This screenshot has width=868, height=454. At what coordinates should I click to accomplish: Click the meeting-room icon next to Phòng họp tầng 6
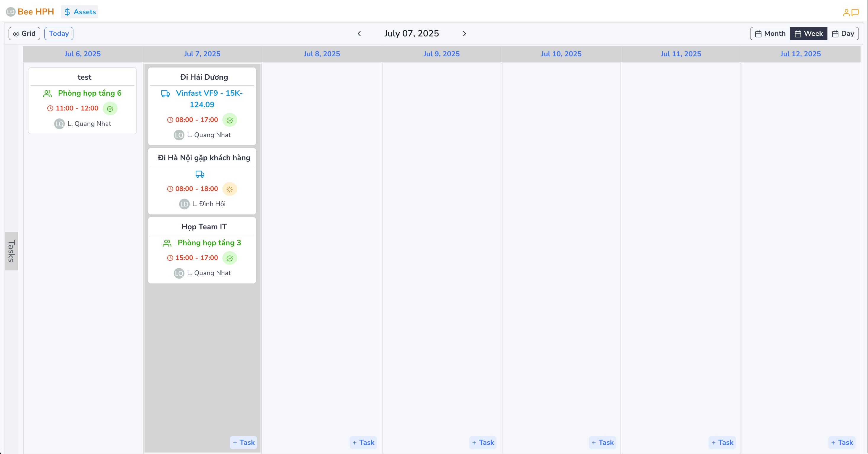pyautogui.click(x=47, y=93)
